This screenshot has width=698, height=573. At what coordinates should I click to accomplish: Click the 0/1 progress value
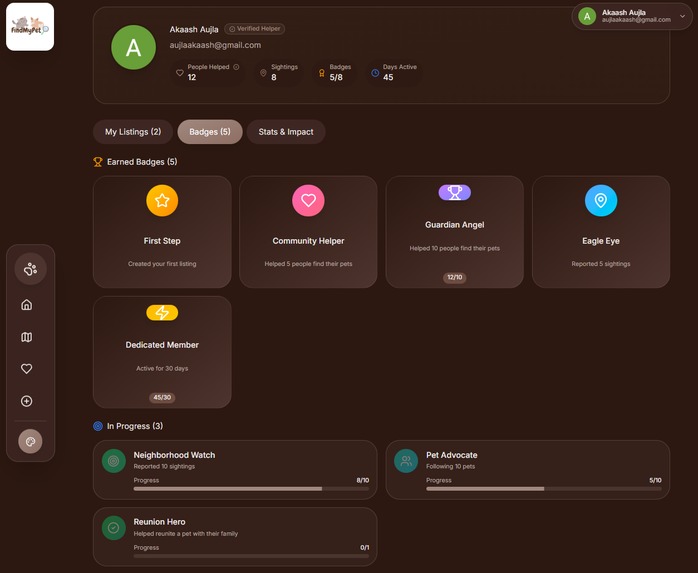click(x=364, y=548)
